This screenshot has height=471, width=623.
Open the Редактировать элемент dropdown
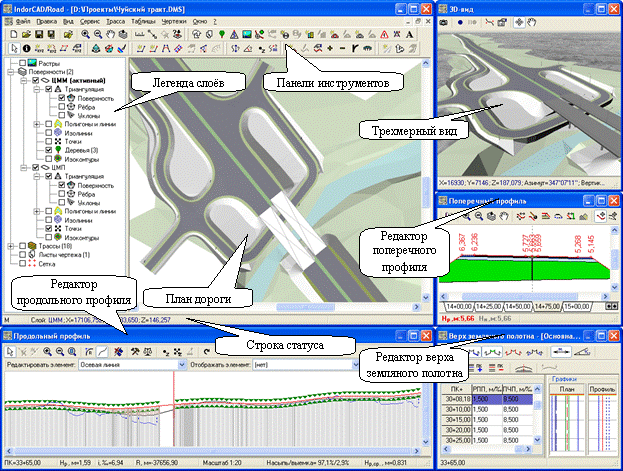point(180,366)
